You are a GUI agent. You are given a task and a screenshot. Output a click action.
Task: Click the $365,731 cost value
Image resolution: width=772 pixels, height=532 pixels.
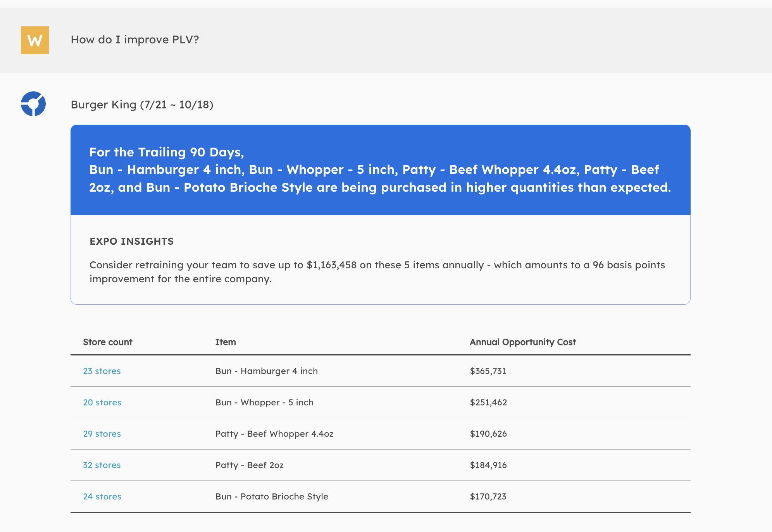pyautogui.click(x=488, y=371)
